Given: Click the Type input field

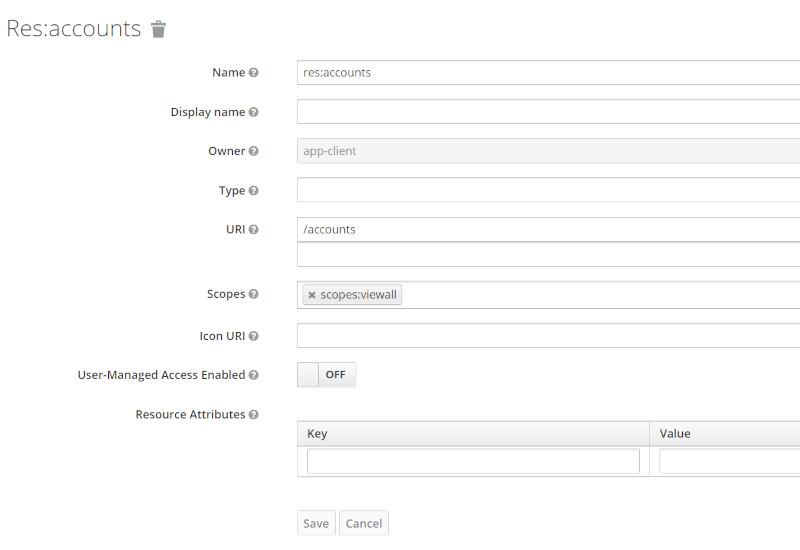Looking at the screenshot, I should coord(548,190).
